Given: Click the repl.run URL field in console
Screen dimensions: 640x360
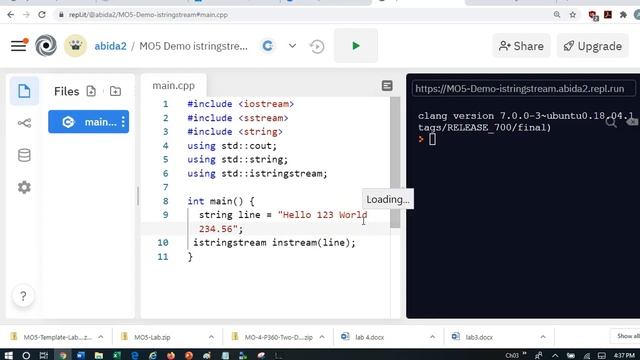Looking at the screenshot, I should click(524, 89).
